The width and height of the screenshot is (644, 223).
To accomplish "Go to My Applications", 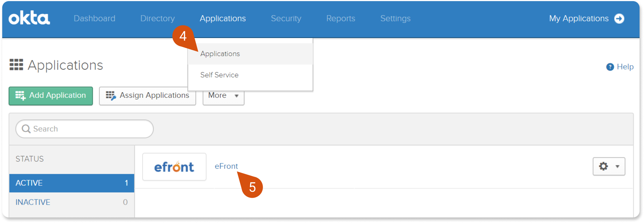I will click(x=579, y=18).
